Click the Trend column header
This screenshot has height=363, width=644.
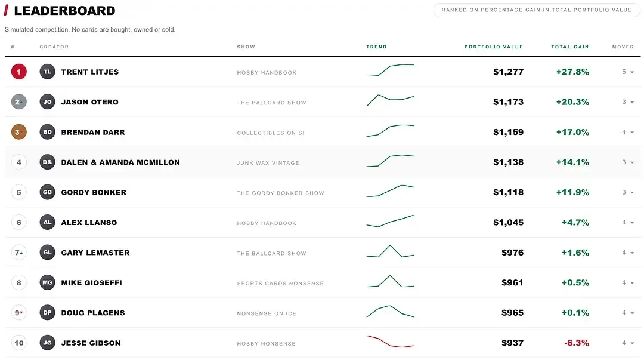(x=377, y=47)
